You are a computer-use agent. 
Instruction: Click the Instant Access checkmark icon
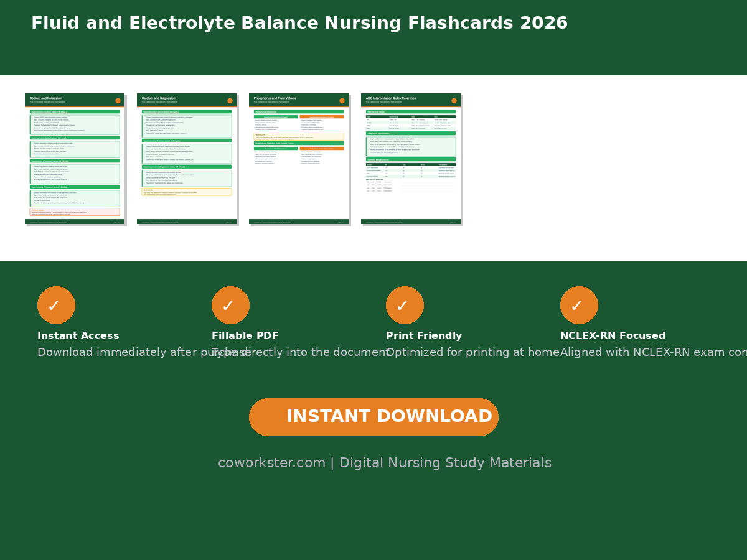click(56, 306)
